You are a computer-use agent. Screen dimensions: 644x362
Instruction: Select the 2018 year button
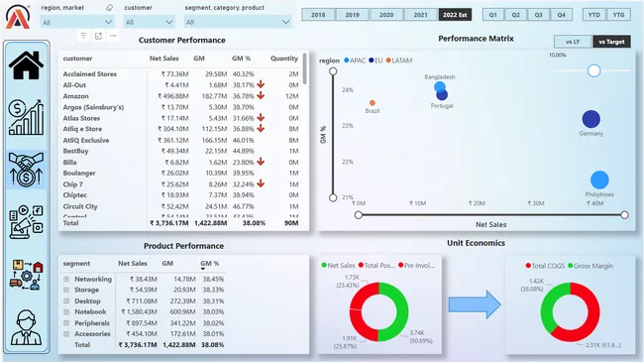click(318, 15)
